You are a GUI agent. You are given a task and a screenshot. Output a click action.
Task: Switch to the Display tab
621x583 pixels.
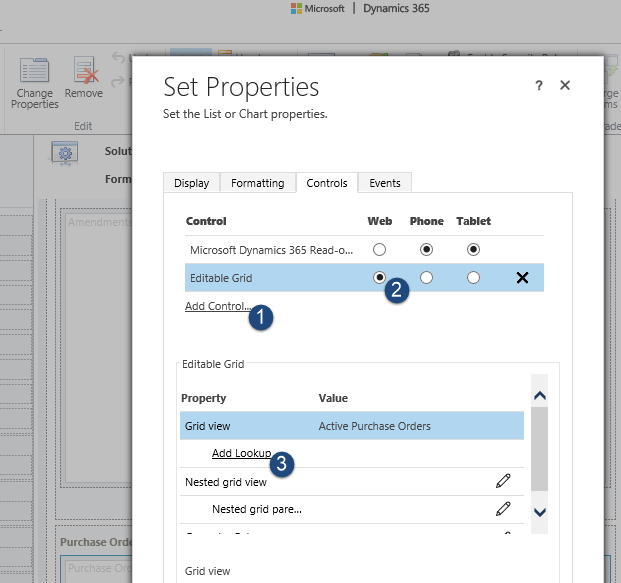pyautogui.click(x=192, y=183)
